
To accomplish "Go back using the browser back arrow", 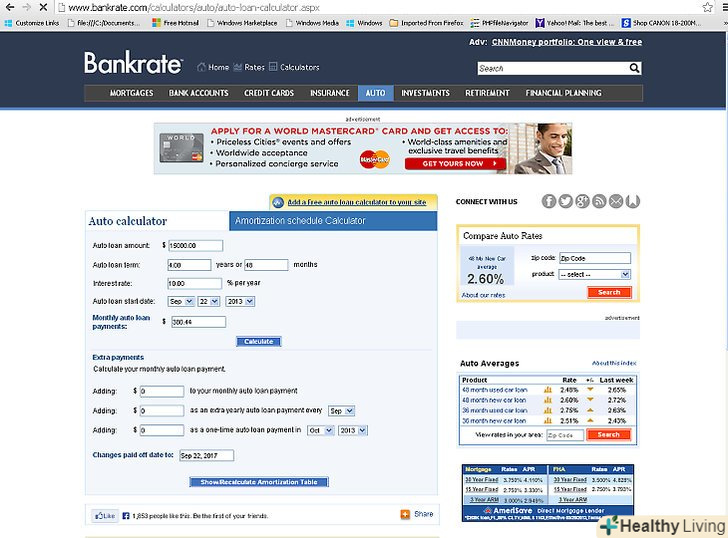I will pos(10,7).
